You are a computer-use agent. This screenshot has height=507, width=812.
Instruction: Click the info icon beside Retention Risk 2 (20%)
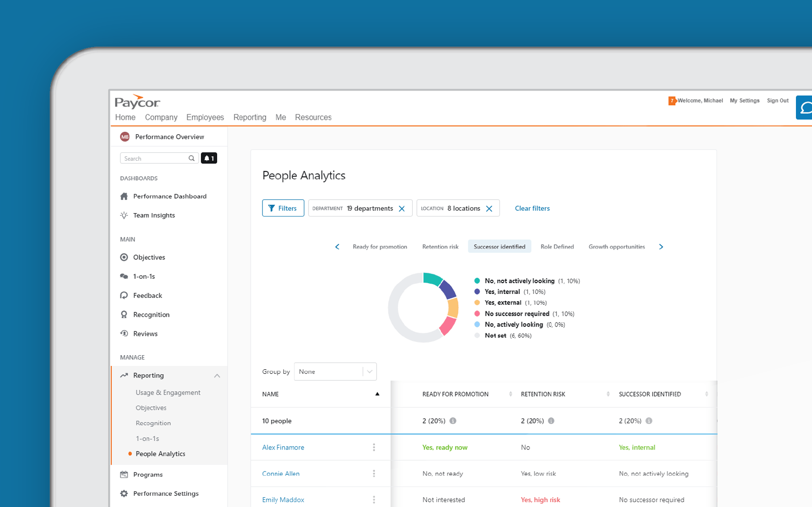click(551, 421)
